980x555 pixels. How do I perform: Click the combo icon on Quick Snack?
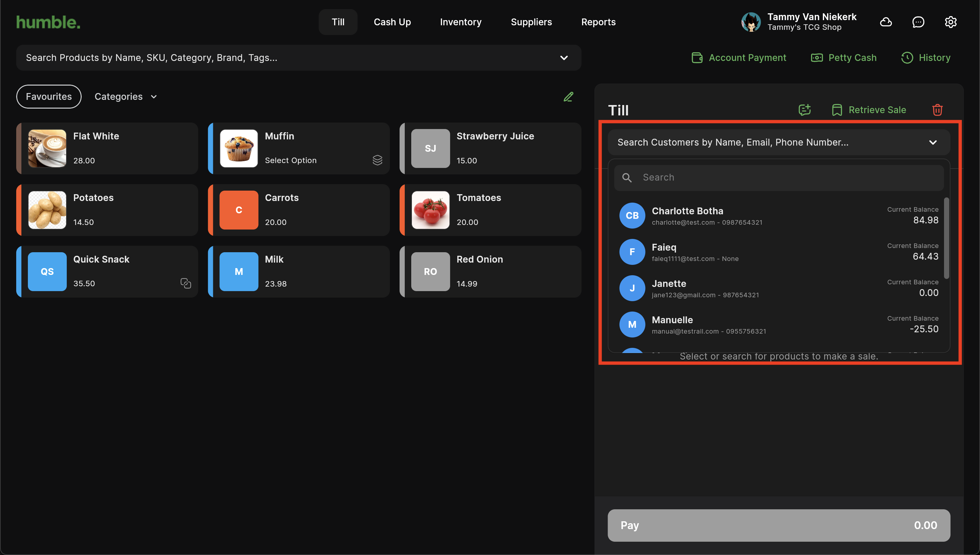(x=186, y=283)
